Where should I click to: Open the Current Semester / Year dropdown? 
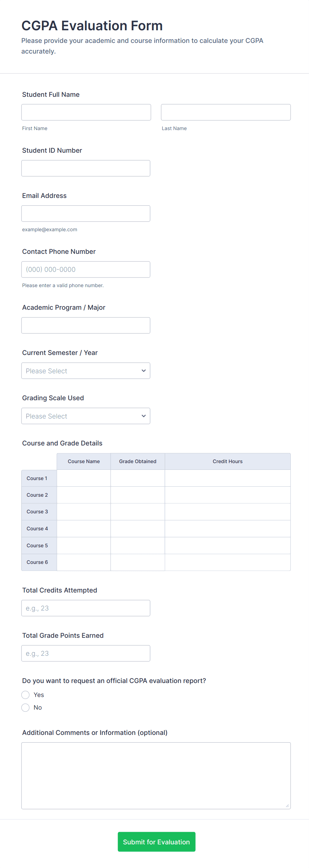(85, 371)
